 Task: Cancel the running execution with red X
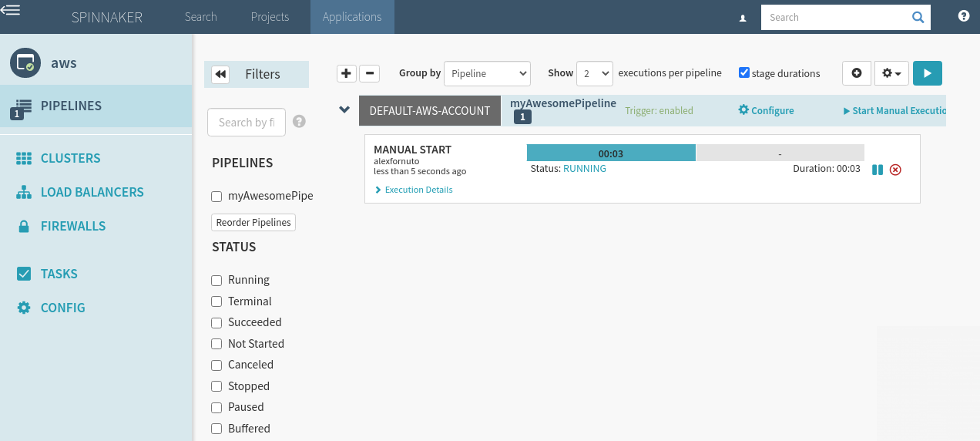coord(895,170)
